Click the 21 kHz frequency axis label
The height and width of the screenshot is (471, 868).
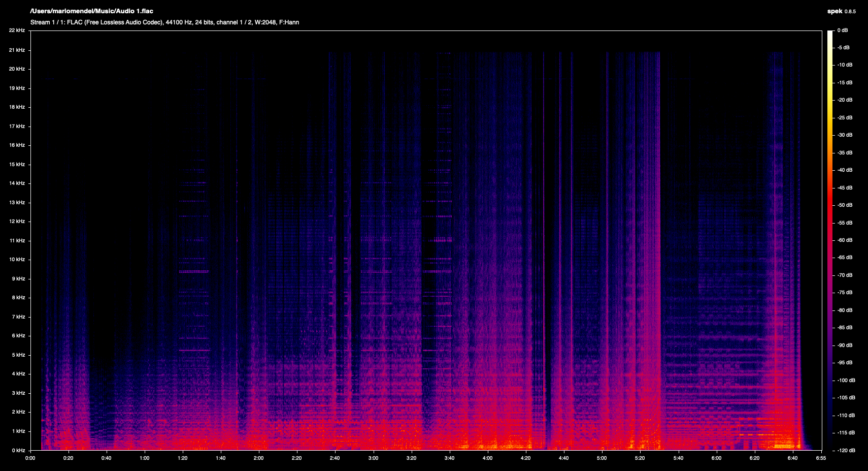coord(17,50)
